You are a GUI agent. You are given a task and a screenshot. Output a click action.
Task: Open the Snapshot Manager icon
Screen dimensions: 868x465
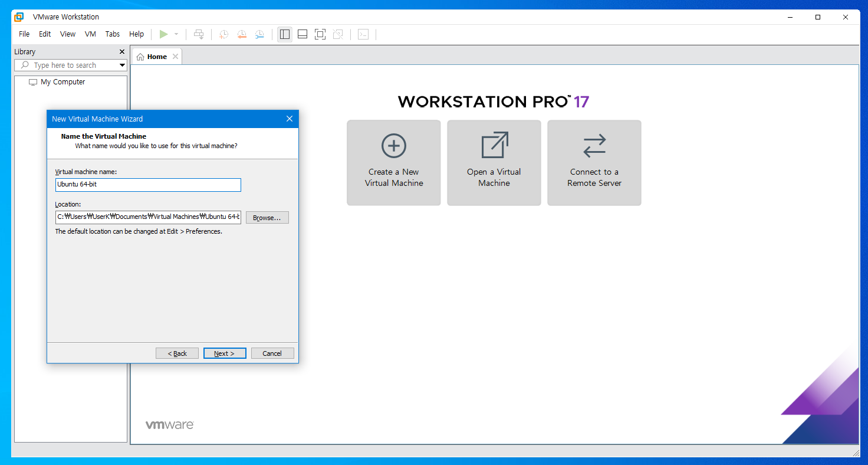tap(259, 34)
